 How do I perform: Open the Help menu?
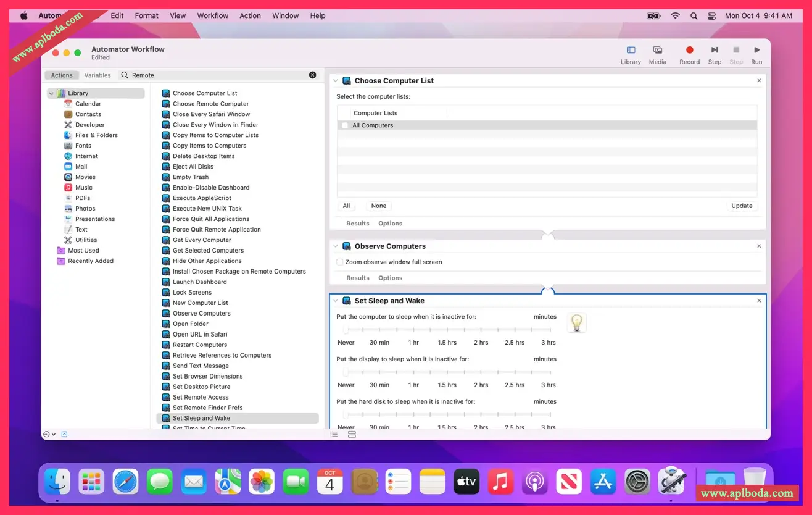(x=318, y=15)
